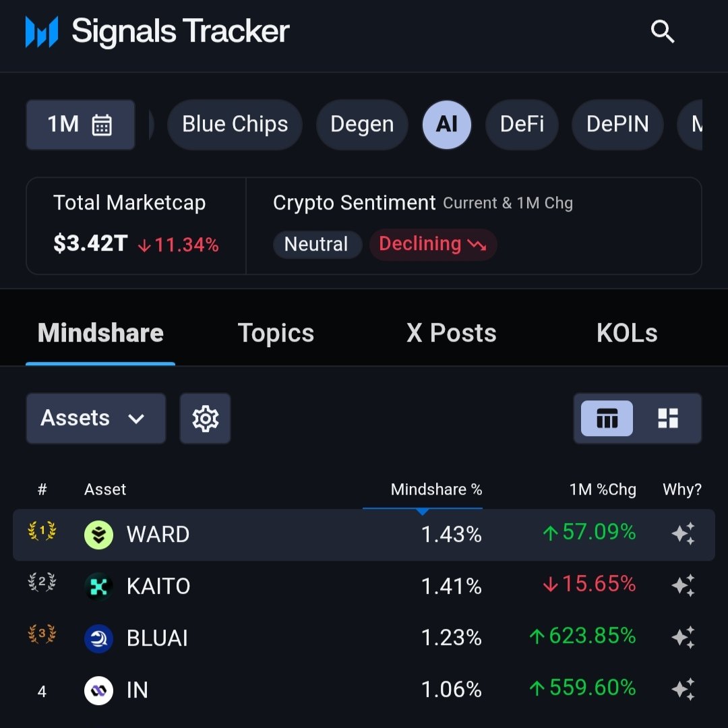
Task: Open the 1M time range picker
Action: pyautogui.click(x=80, y=125)
